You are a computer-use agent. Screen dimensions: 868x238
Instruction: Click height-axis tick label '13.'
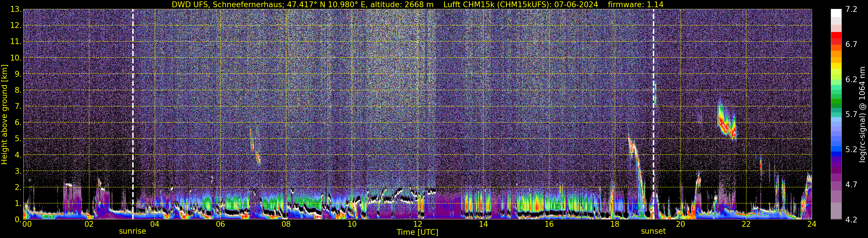pyautogui.click(x=16, y=10)
